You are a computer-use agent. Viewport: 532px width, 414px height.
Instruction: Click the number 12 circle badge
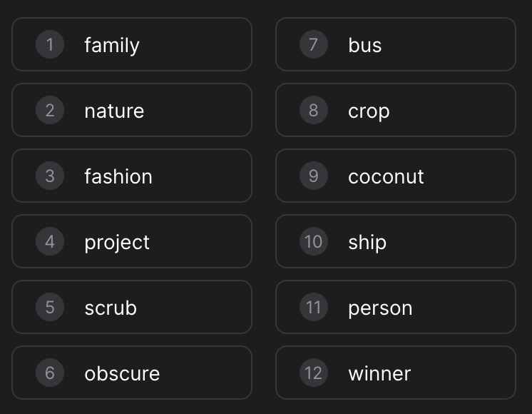(314, 373)
